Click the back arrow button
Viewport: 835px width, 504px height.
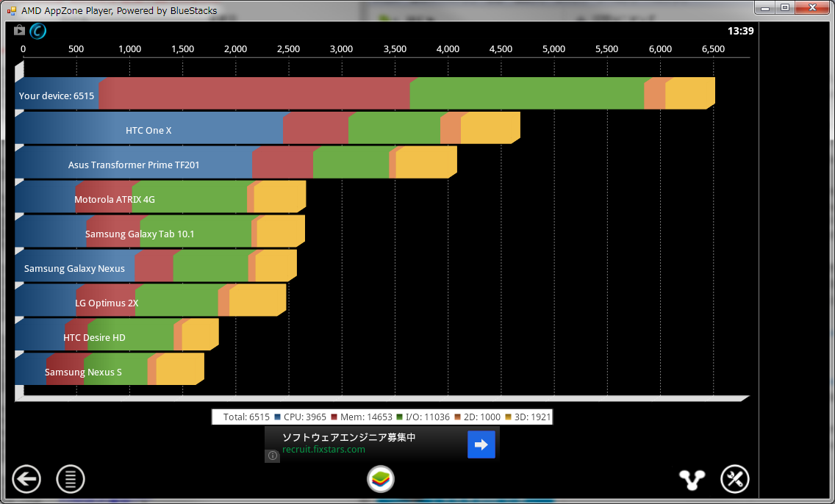point(26,479)
